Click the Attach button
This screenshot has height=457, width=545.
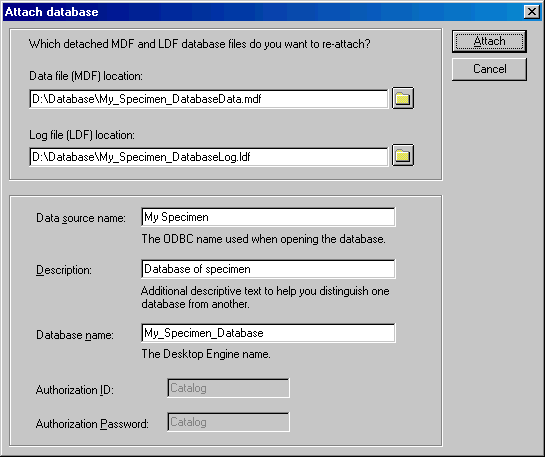pyautogui.click(x=489, y=41)
